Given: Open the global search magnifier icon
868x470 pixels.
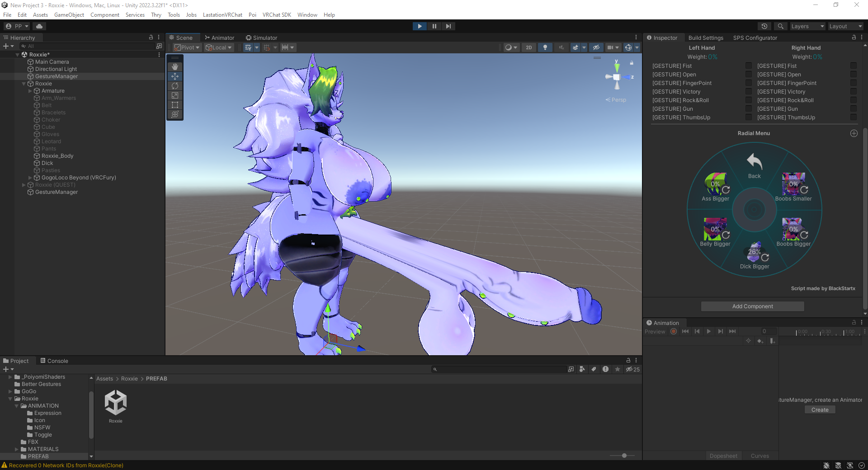Looking at the screenshot, I should [x=780, y=26].
